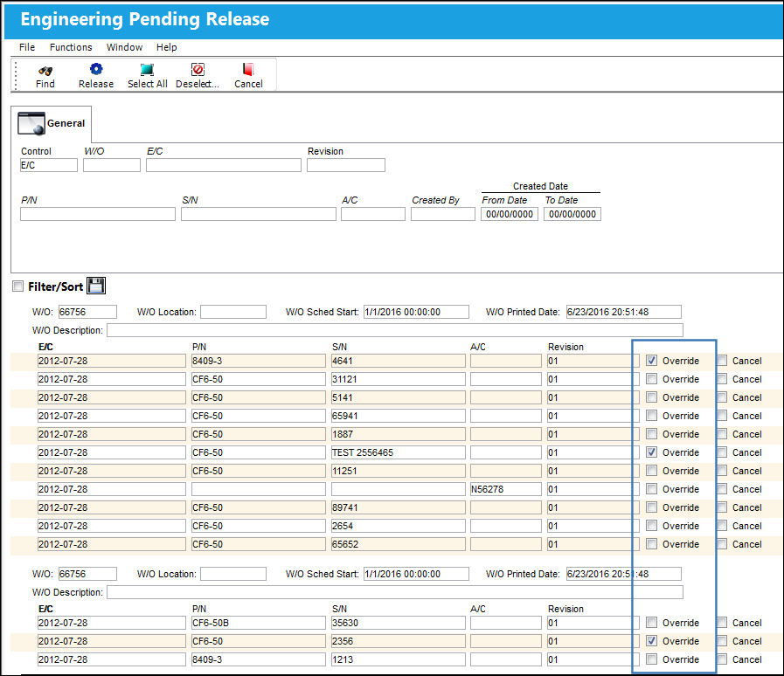Click the To Date field
Screen dimensions: 784x676
(572, 214)
